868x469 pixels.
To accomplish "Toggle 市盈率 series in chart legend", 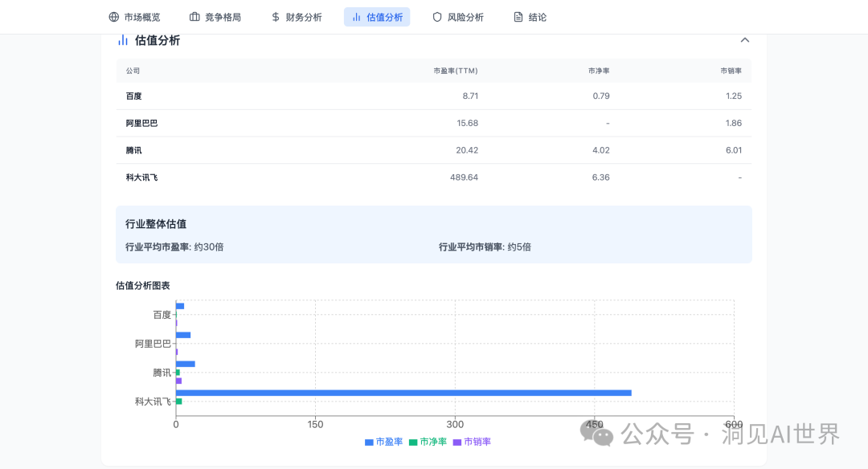I will click(384, 442).
